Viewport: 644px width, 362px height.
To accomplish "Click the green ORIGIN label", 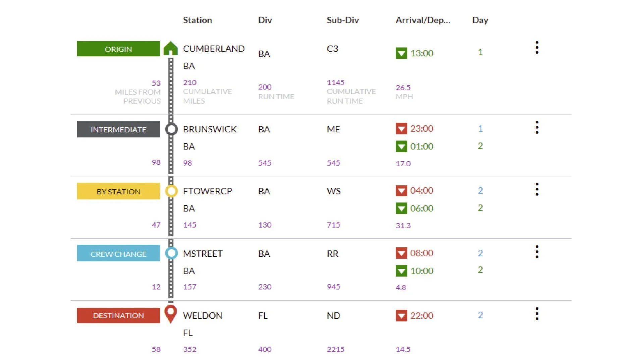I will point(118,49).
